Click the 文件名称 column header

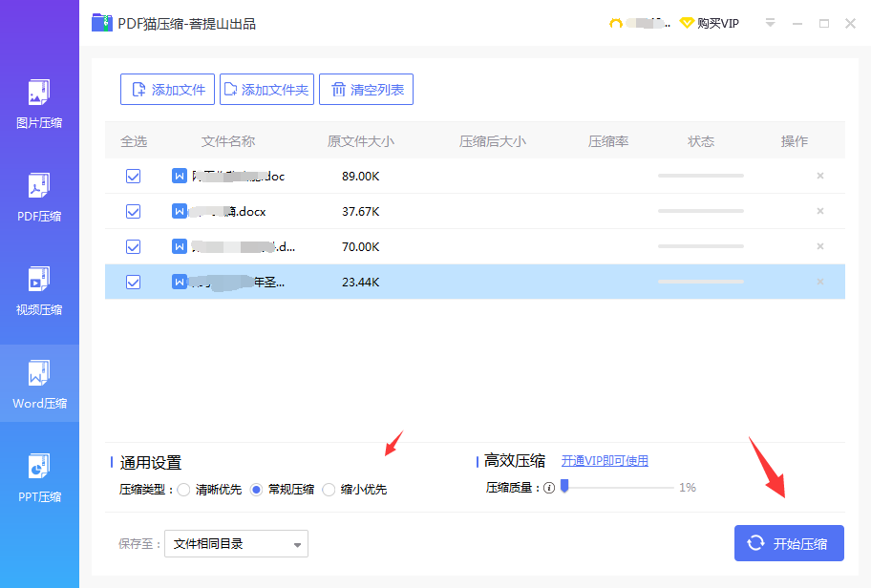click(x=227, y=141)
